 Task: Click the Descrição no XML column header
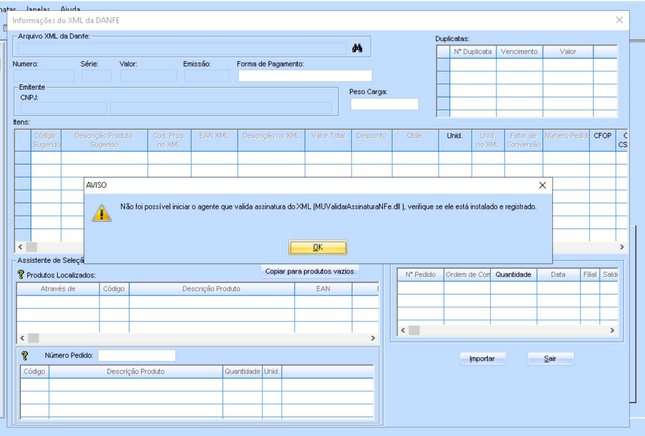[x=271, y=140]
